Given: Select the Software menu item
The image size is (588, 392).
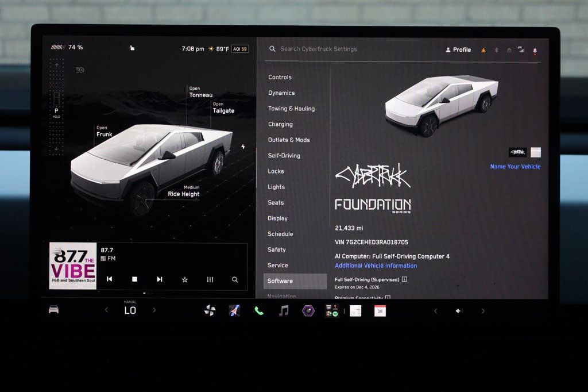Looking at the screenshot, I should [295, 281].
